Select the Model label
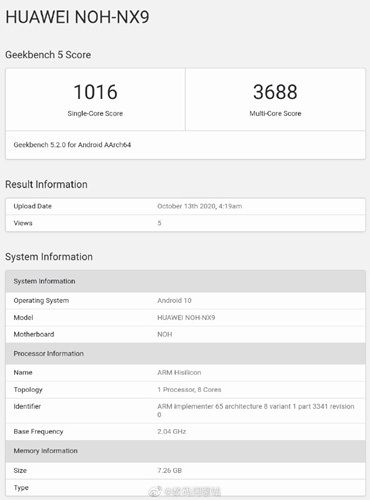Viewport: 370px width, 500px height. click(23, 317)
